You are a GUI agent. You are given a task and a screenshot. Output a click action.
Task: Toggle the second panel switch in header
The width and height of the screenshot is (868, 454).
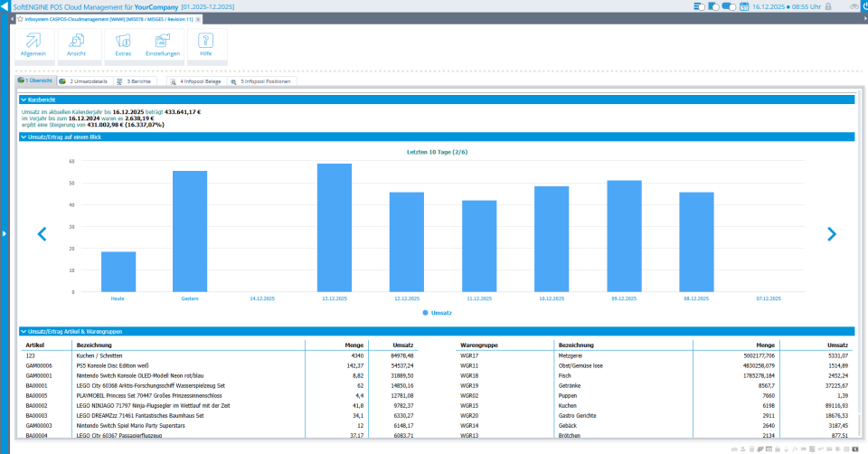click(712, 6)
